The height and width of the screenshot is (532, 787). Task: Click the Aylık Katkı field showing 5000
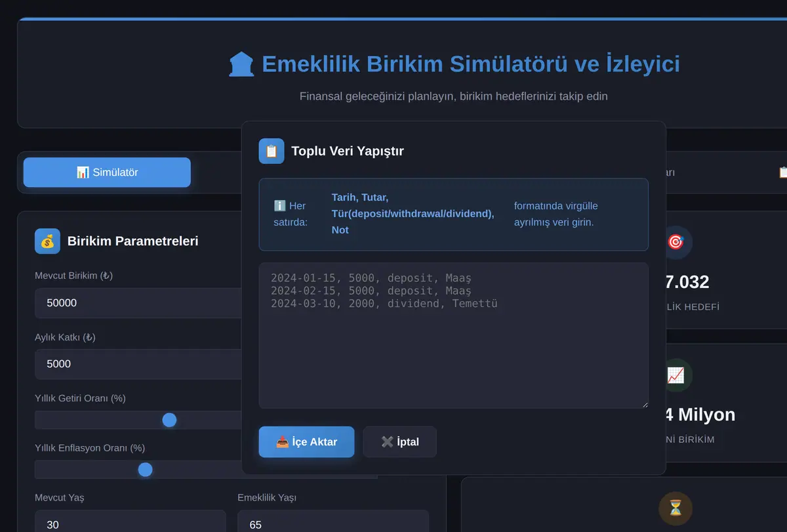(x=138, y=364)
